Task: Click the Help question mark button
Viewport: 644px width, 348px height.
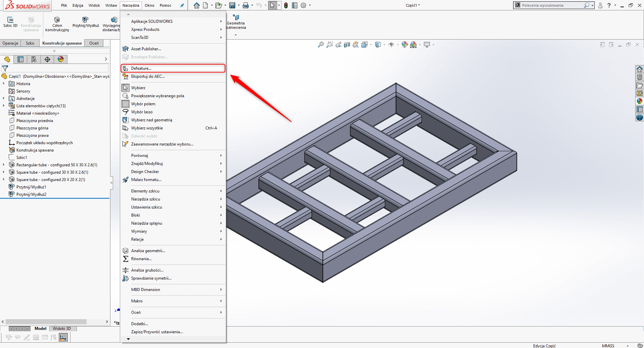Action: pyautogui.click(x=608, y=5)
